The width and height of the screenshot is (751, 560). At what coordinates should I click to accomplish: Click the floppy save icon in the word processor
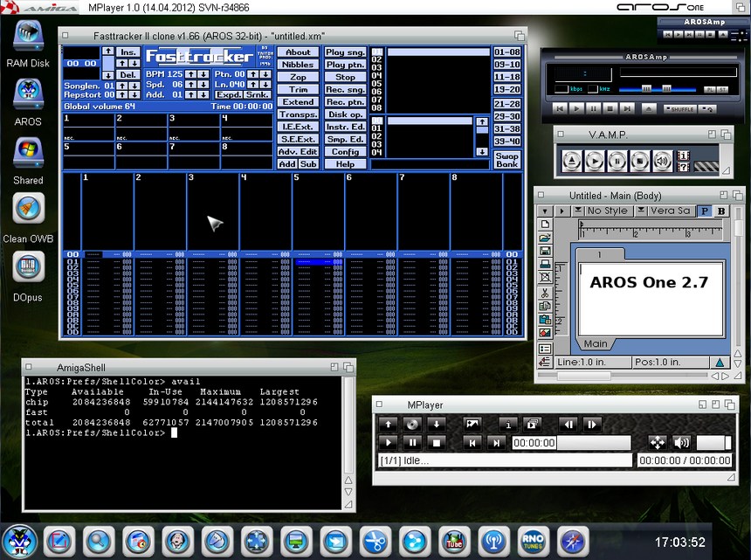coord(545,251)
